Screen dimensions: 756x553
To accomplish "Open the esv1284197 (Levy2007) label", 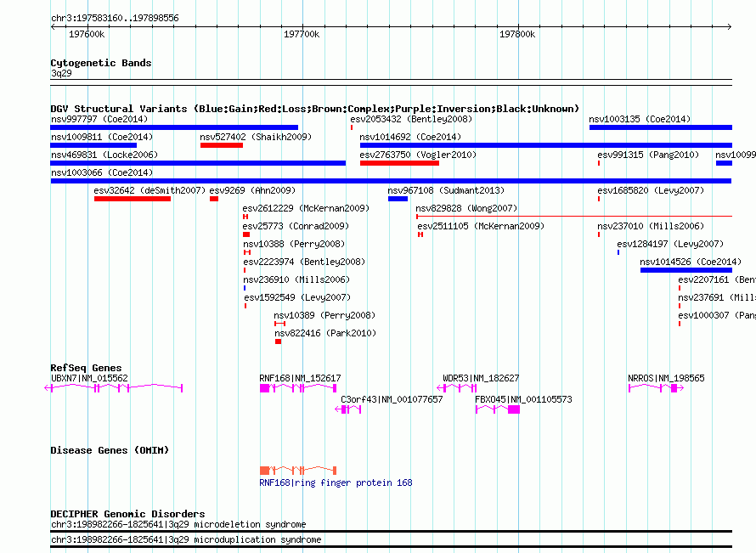I will point(671,244).
